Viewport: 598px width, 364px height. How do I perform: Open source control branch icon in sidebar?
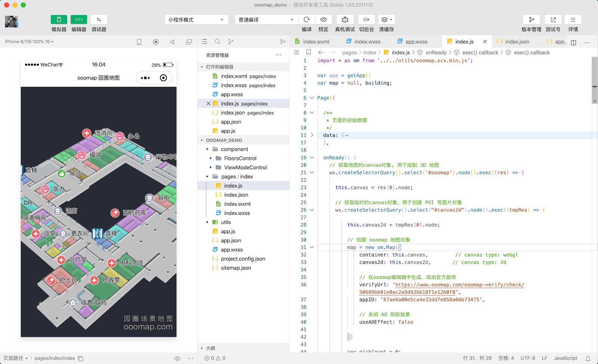click(231, 41)
